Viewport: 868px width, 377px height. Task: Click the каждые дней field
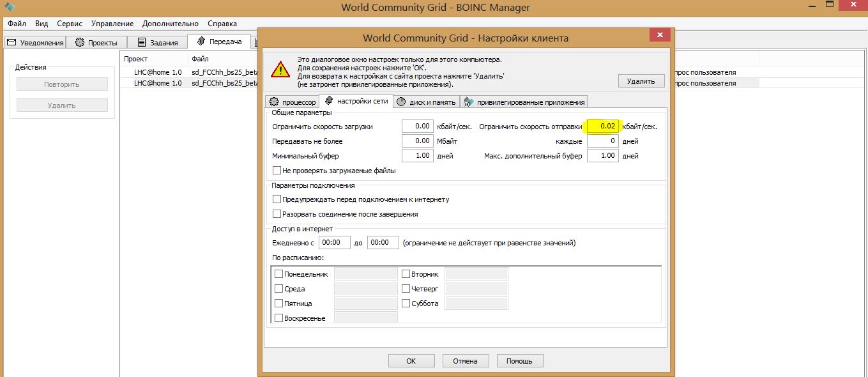point(602,141)
